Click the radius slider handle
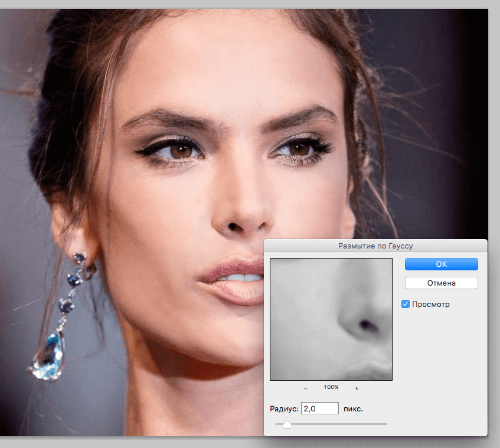Viewport: 500px width, 448px height. pyautogui.click(x=287, y=424)
